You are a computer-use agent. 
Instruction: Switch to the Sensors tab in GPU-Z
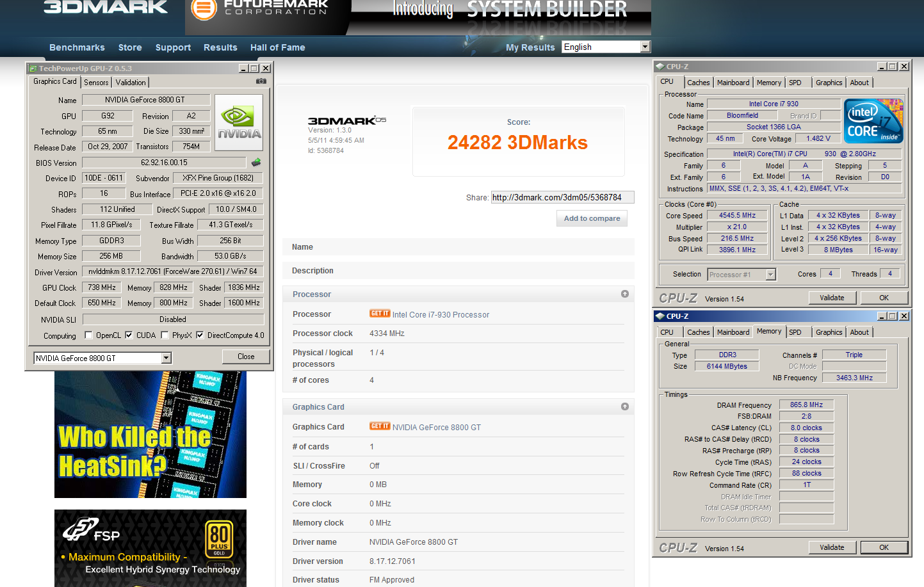[96, 83]
